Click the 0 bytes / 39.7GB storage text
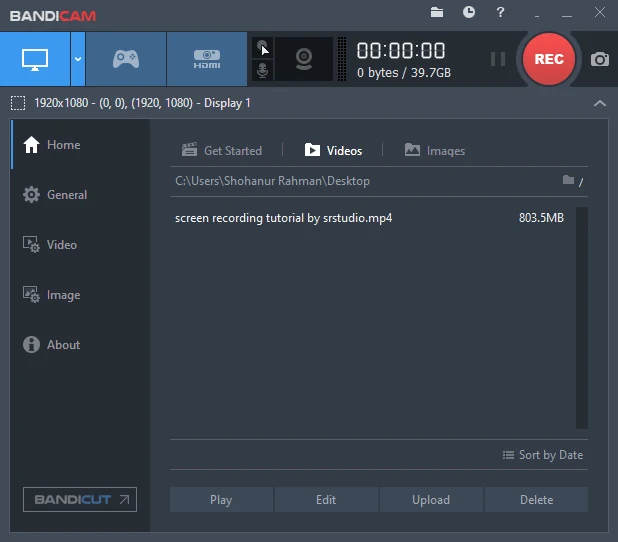The image size is (618, 542). [404, 73]
